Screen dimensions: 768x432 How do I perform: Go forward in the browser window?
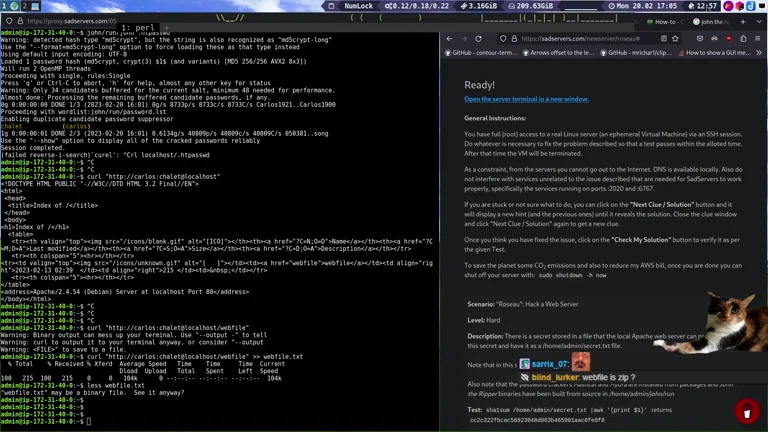tap(464, 39)
